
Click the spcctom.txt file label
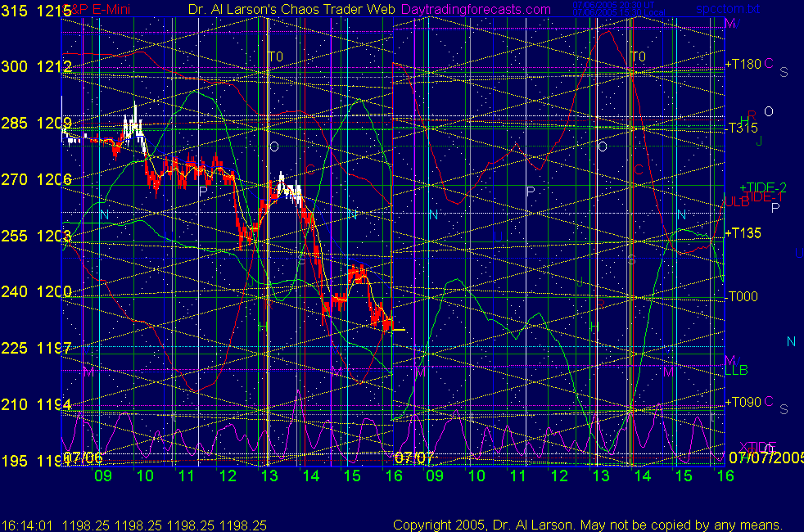728,9
